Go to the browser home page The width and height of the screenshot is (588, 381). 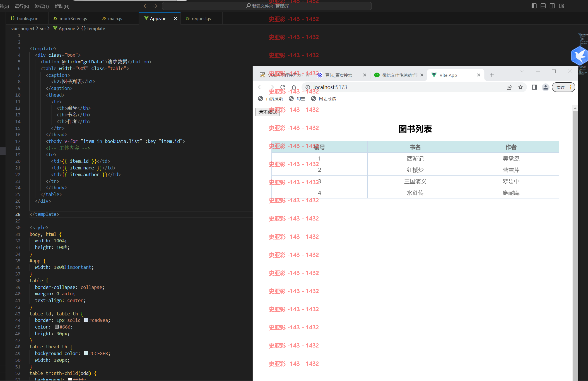(294, 87)
